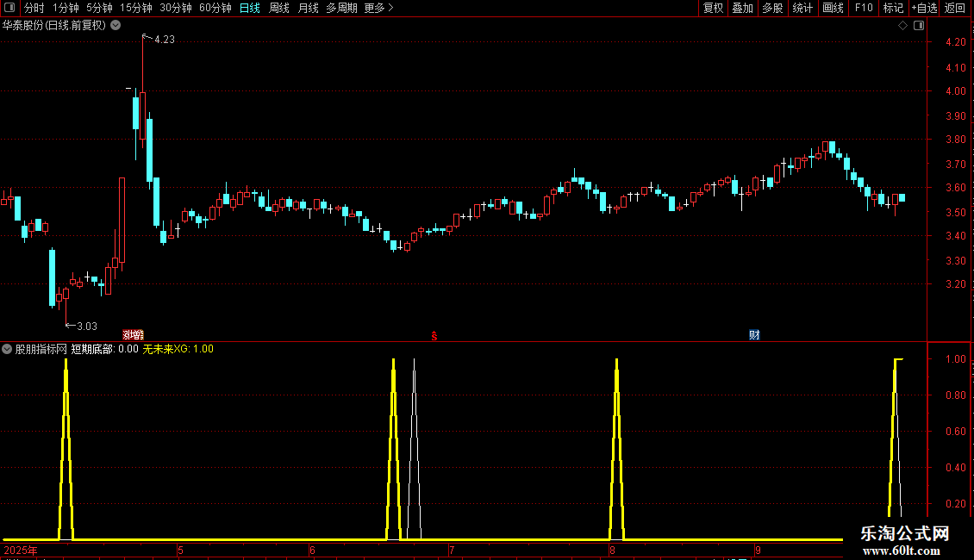Click the 别增 event marker
Image resolution: width=974 pixels, height=560 pixels.
click(133, 335)
